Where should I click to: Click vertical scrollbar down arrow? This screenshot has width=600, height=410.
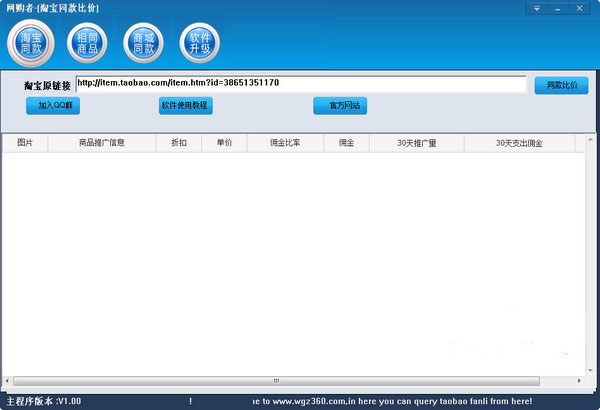(590, 370)
